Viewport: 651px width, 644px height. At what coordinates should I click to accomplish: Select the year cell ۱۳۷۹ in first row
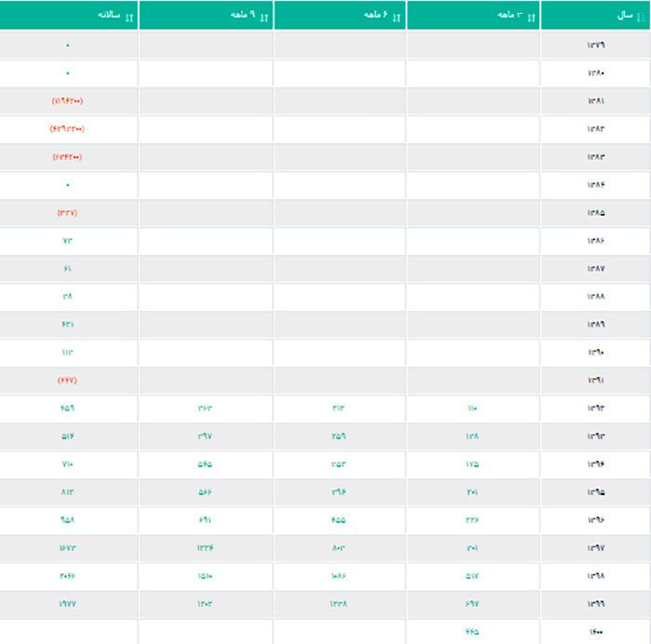coord(595,45)
